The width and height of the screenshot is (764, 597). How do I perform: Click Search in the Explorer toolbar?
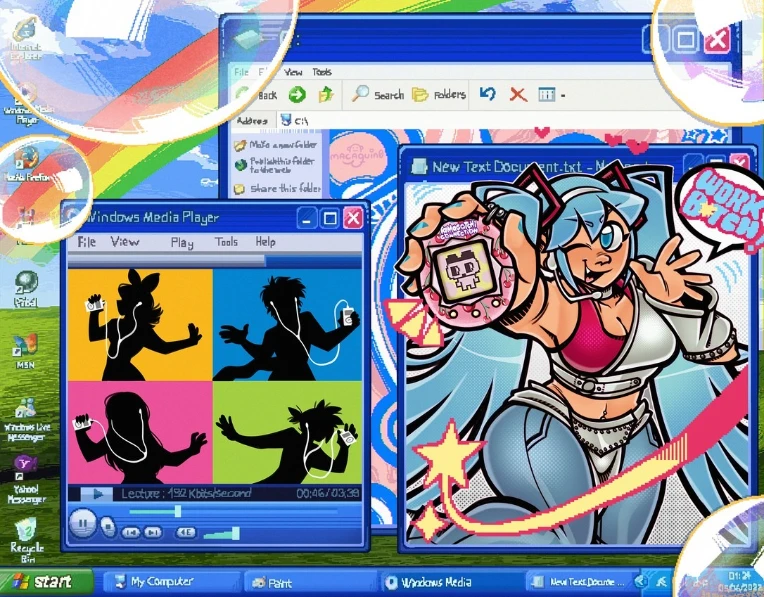tap(378, 94)
